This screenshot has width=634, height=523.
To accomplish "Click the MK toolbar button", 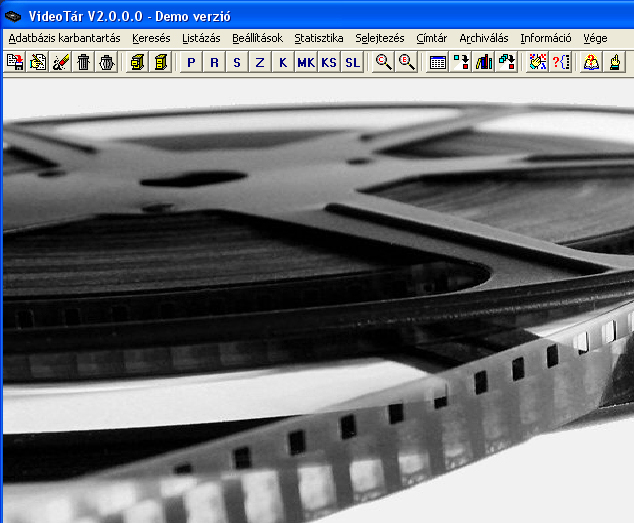I will [x=306, y=62].
